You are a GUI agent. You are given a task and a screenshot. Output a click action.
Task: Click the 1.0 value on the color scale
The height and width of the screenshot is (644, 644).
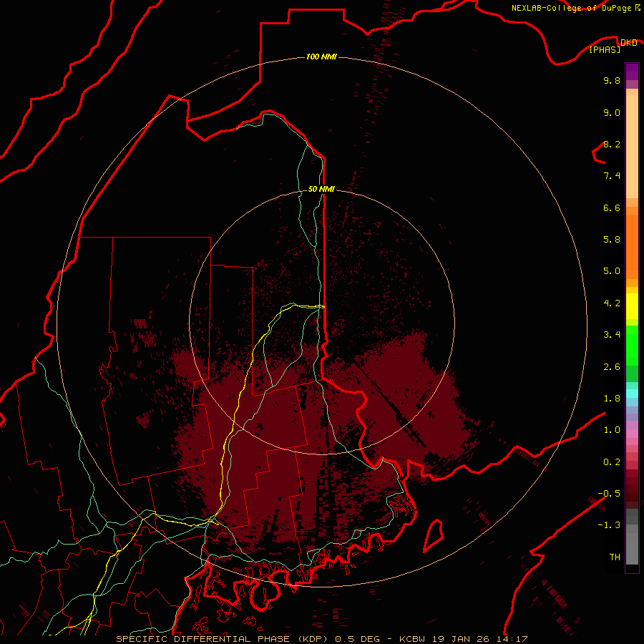point(612,430)
